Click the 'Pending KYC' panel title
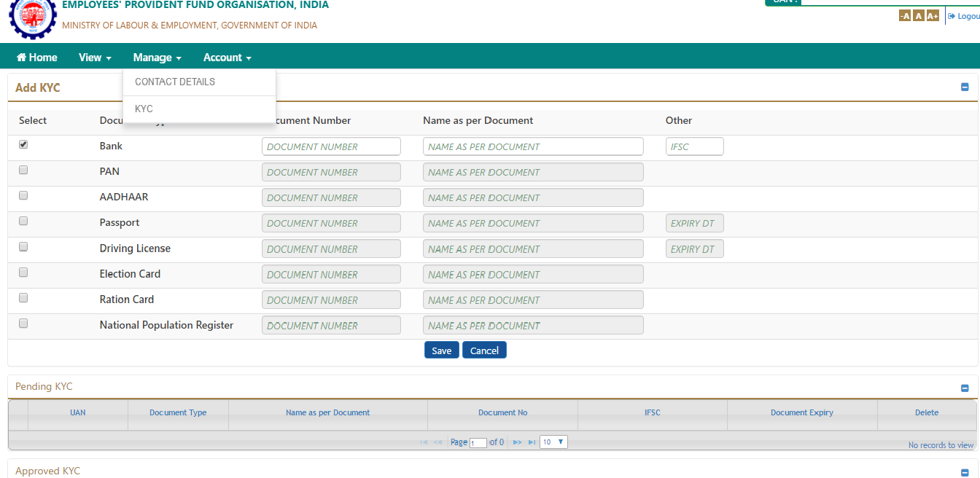The height and width of the screenshot is (478, 980). point(44,386)
